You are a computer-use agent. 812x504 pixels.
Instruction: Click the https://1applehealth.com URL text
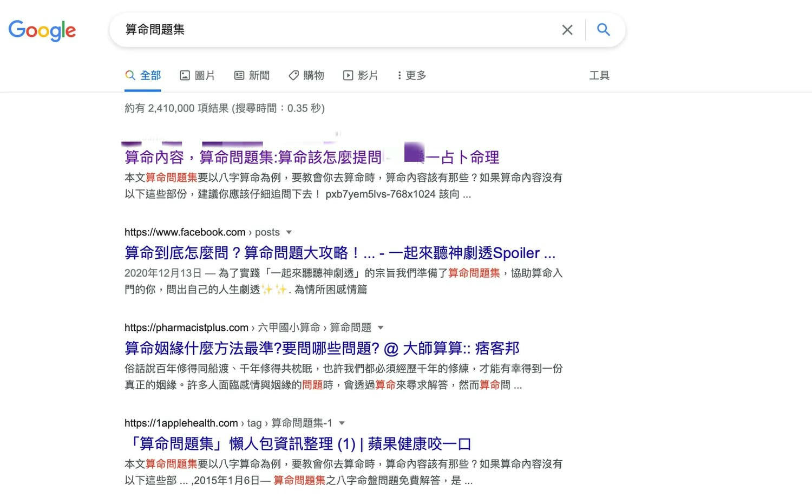tap(181, 423)
